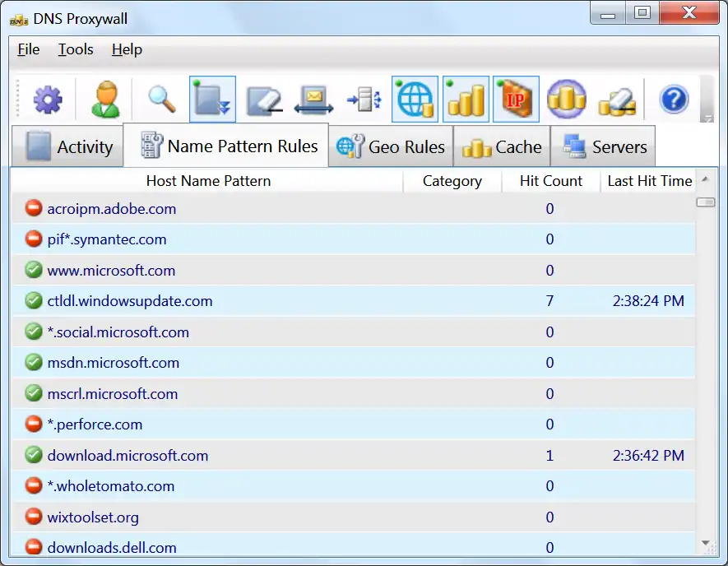The height and width of the screenshot is (566, 728).
Task: Click the 2:36:42 PM last hit time
Action: (648, 456)
